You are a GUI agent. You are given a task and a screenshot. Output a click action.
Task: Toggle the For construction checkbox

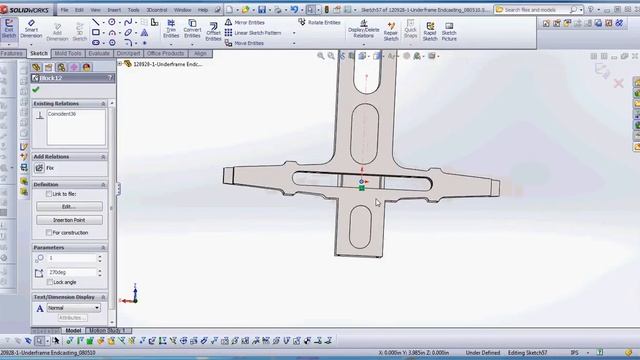tap(49, 233)
